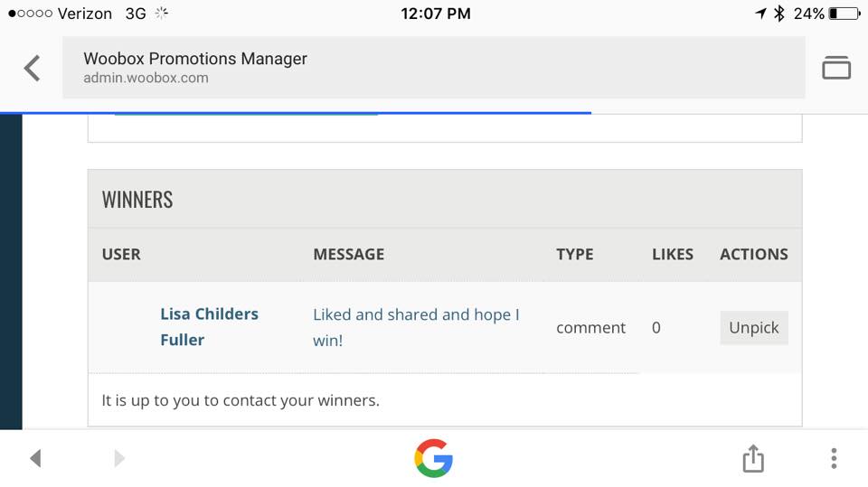Open the tabs switcher icon
The height and width of the screenshot is (487, 868).
coord(835,68)
